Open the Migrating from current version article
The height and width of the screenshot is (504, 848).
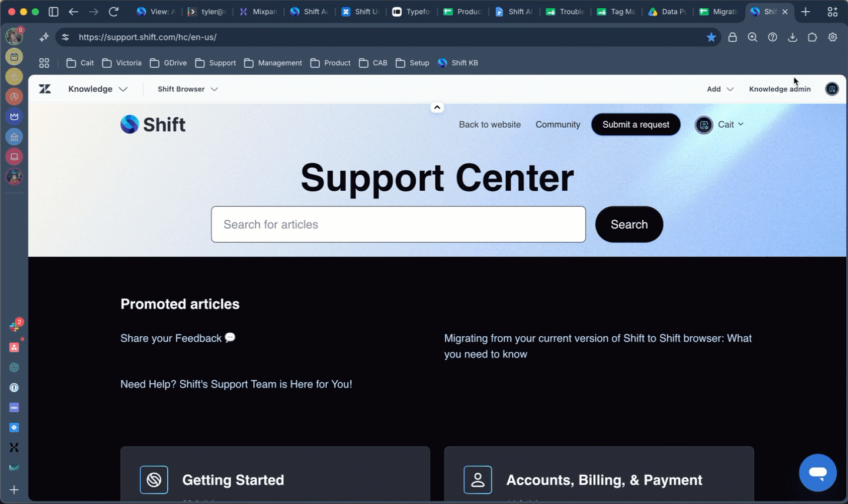click(x=598, y=346)
